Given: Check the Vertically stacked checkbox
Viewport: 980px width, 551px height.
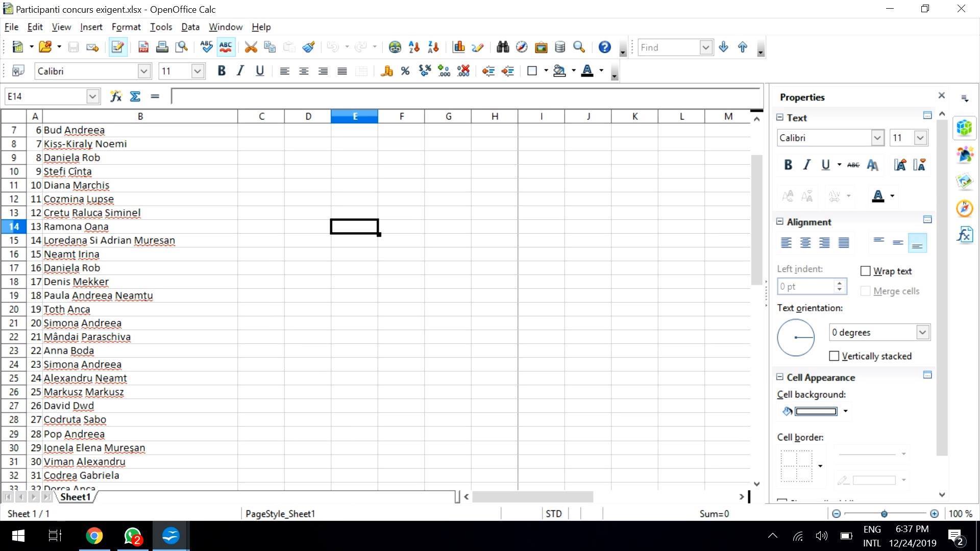Looking at the screenshot, I should tap(834, 356).
